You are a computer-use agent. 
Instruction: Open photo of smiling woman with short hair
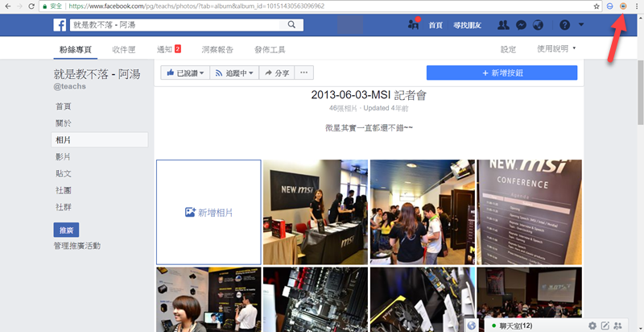208,300
